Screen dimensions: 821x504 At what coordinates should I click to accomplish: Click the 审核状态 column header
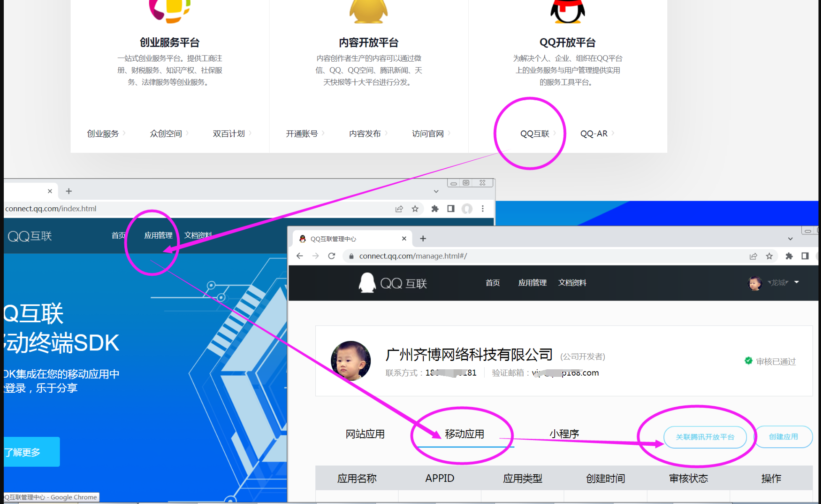pyautogui.click(x=688, y=478)
